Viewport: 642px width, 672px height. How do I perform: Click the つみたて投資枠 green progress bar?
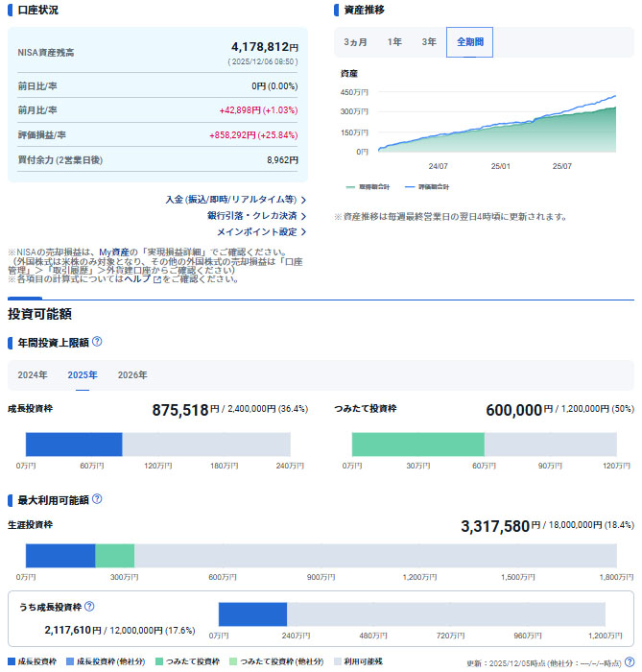coord(417,444)
